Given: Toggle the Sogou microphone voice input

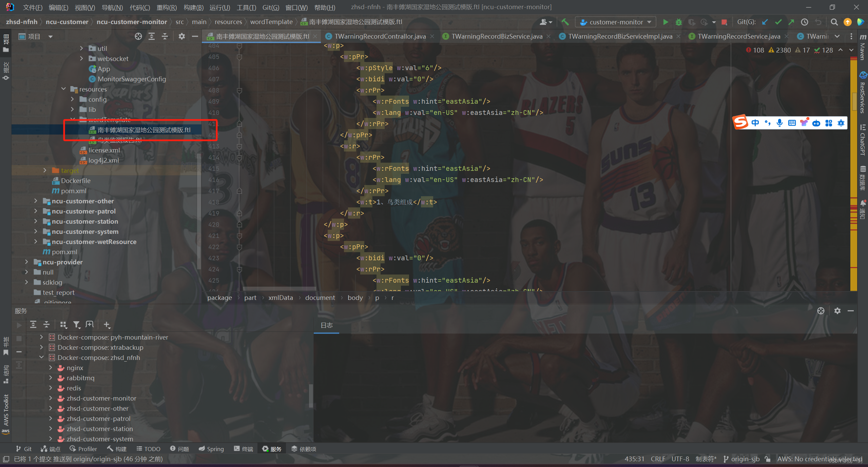Looking at the screenshot, I should point(779,123).
